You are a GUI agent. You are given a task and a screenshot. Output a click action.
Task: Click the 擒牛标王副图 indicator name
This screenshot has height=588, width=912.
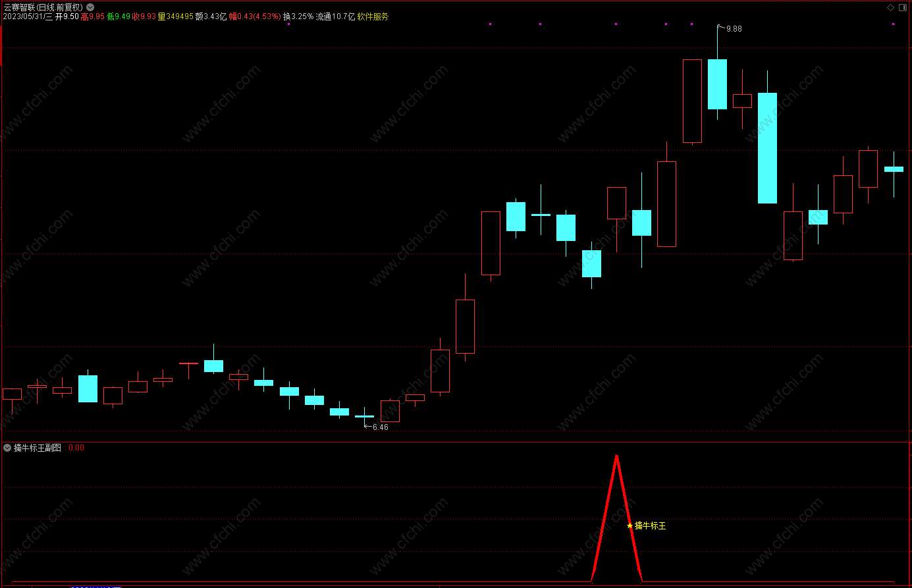click(x=38, y=448)
